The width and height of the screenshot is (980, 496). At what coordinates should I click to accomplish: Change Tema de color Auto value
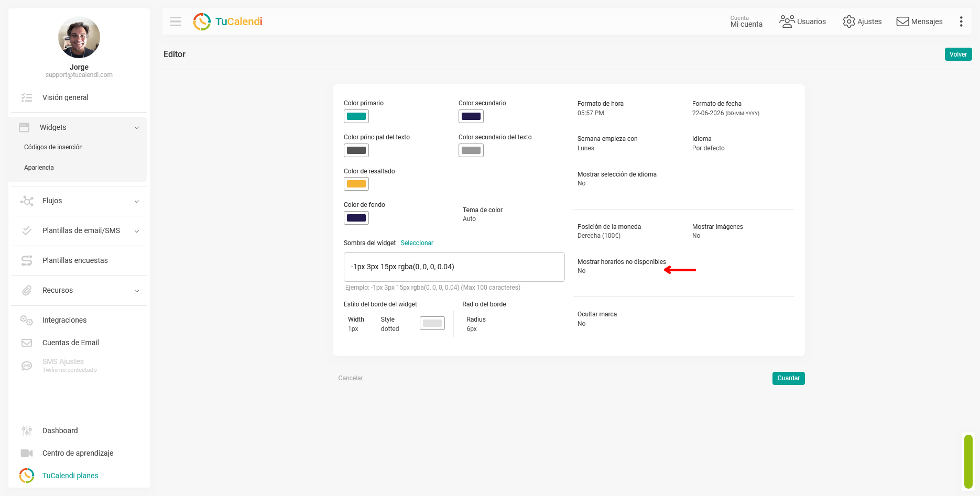coord(469,219)
